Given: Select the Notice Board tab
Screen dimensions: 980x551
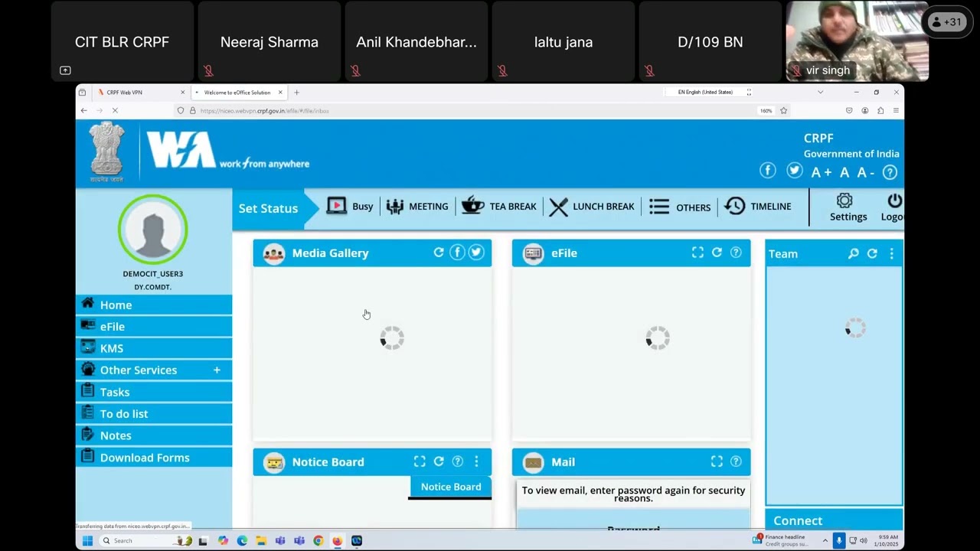Looking at the screenshot, I should (450, 487).
